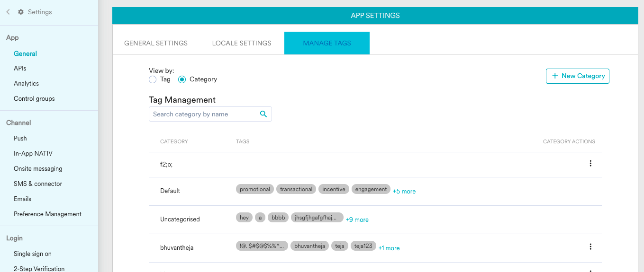Image resolution: width=644 pixels, height=272 pixels.
Task: Click the transactional tag chip
Action: [x=296, y=189]
